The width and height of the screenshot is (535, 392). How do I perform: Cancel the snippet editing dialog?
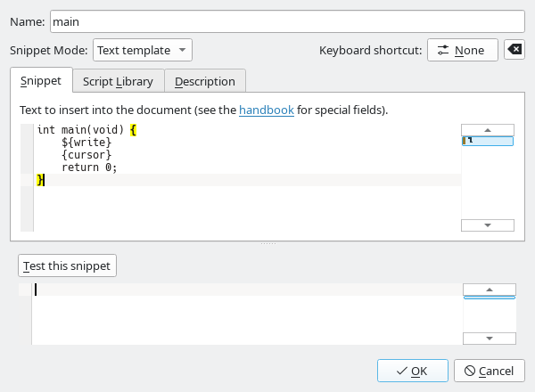tap(489, 371)
